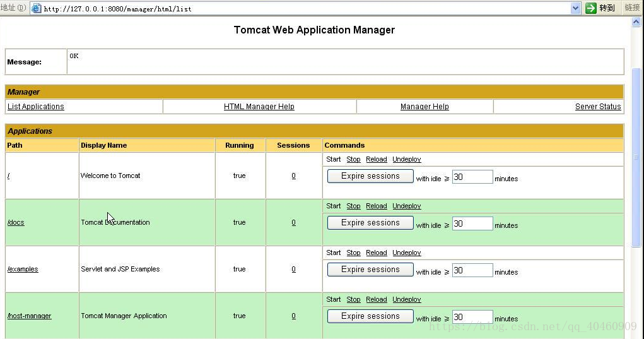Open the /host-manager path link
The width and height of the screenshot is (644, 339).
click(x=29, y=316)
